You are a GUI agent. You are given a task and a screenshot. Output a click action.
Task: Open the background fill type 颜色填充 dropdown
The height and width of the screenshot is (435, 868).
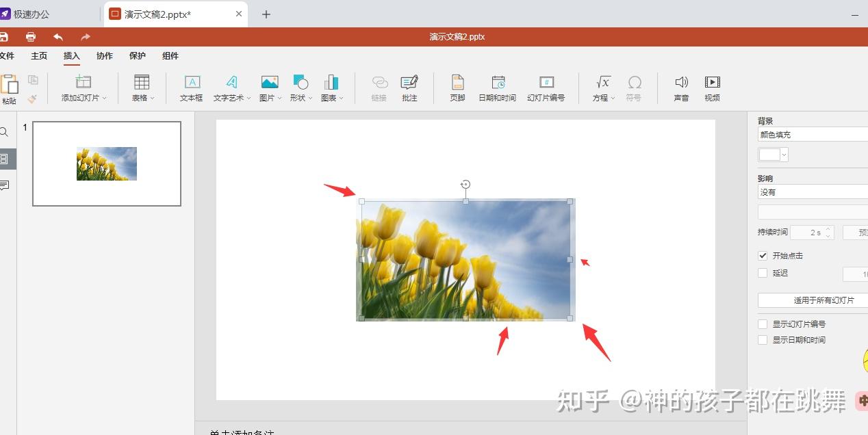tap(813, 135)
